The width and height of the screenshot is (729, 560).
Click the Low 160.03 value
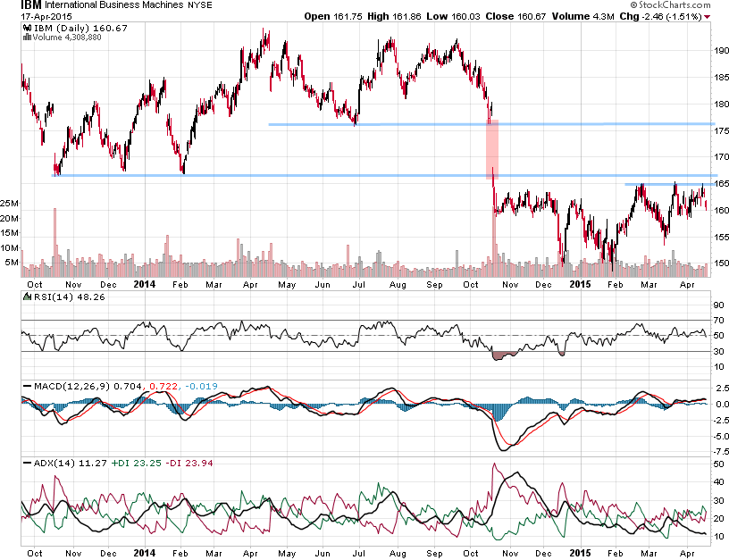tap(453, 16)
